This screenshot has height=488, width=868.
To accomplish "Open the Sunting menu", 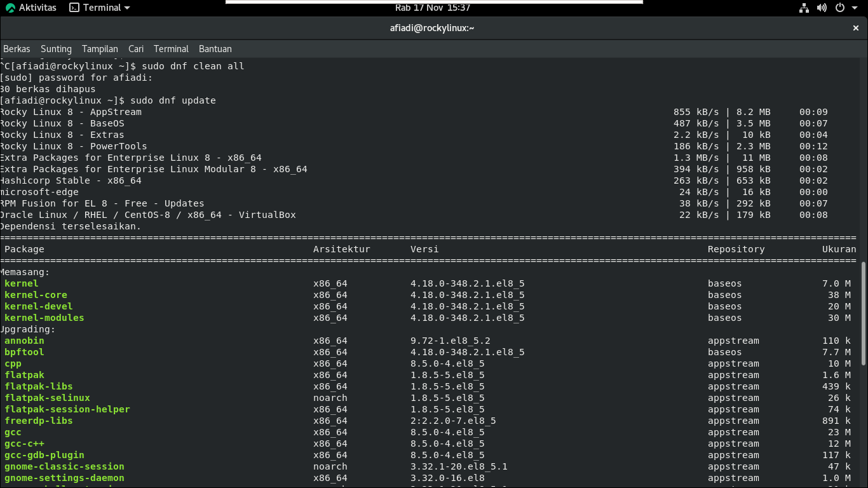I will click(56, 49).
